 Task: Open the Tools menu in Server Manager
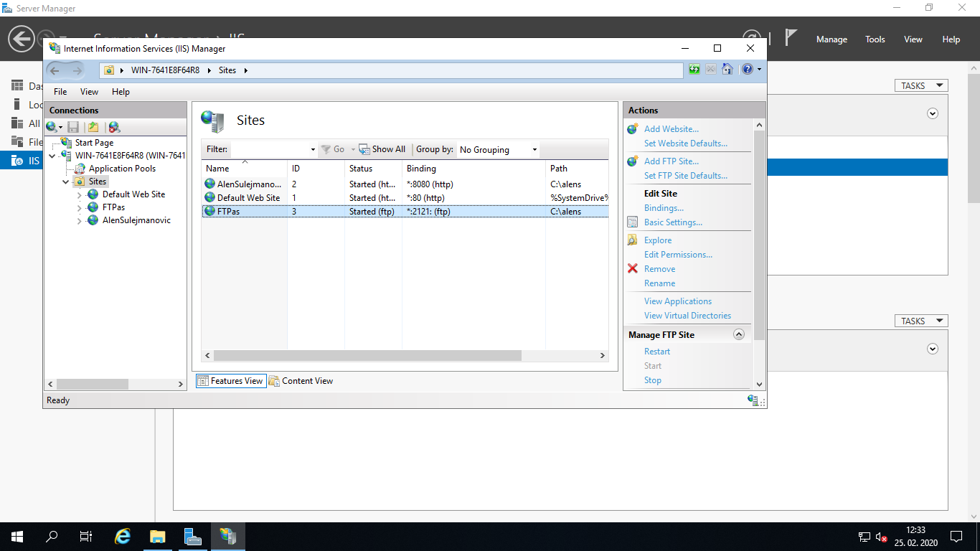click(875, 39)
